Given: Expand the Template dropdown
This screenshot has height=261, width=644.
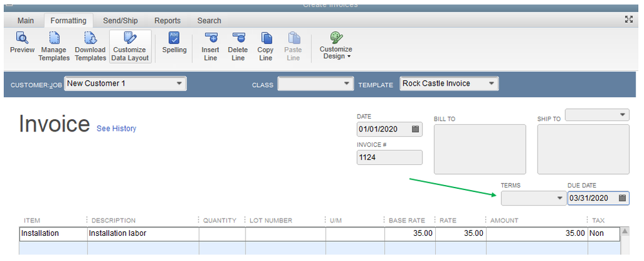Looking at the screenshot, I should click(x=492, y=84).
